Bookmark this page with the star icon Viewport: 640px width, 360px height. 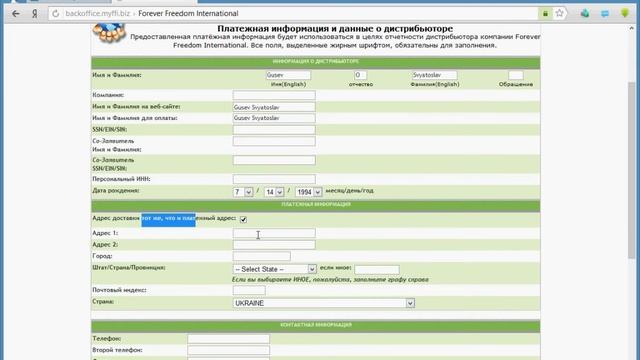pyautogui.click(x=560, y=13)
